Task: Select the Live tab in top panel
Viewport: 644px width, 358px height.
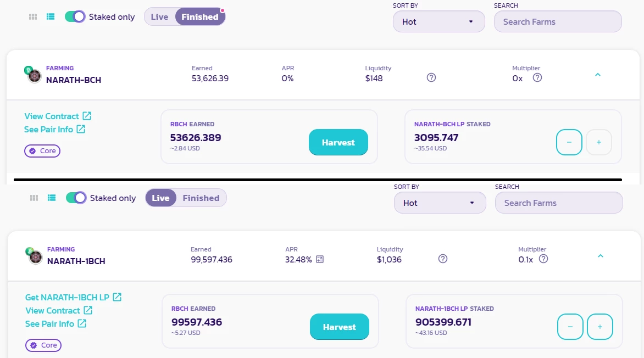Action: (159, 17)
